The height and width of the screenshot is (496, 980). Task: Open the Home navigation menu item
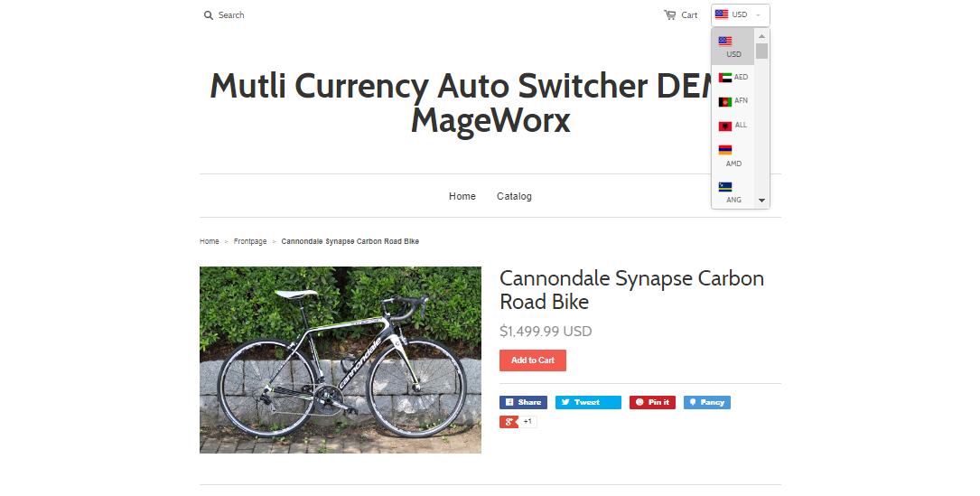click(x=462, y=196)
